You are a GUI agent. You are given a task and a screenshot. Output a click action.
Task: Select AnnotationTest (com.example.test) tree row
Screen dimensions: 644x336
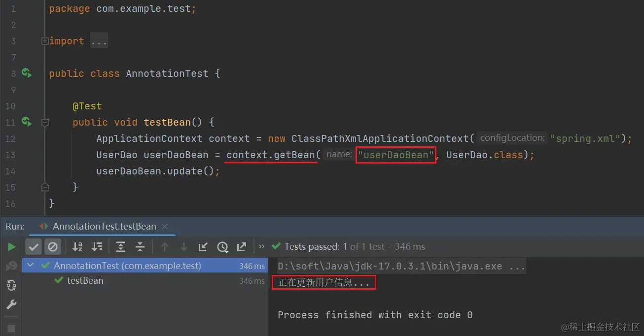click(145, 266)
